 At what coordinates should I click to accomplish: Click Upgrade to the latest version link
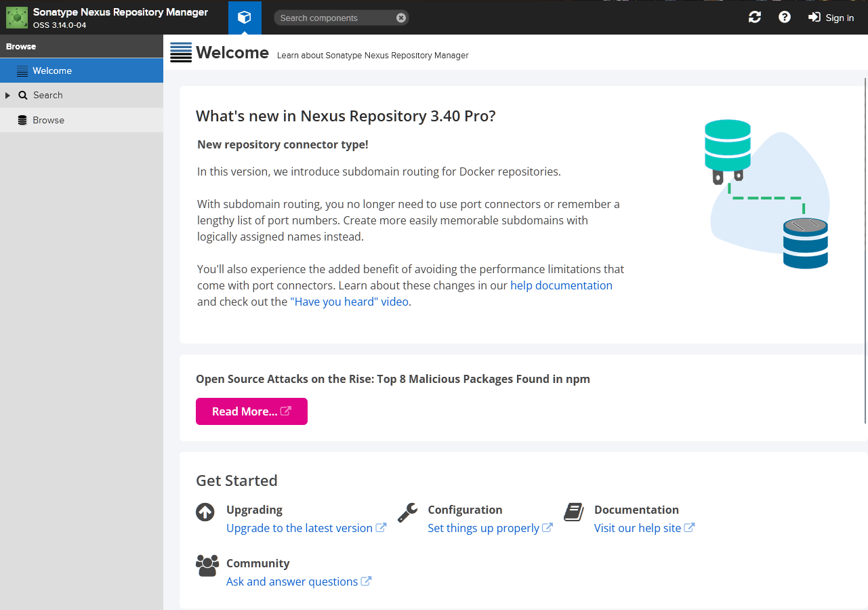click(299, 528)
